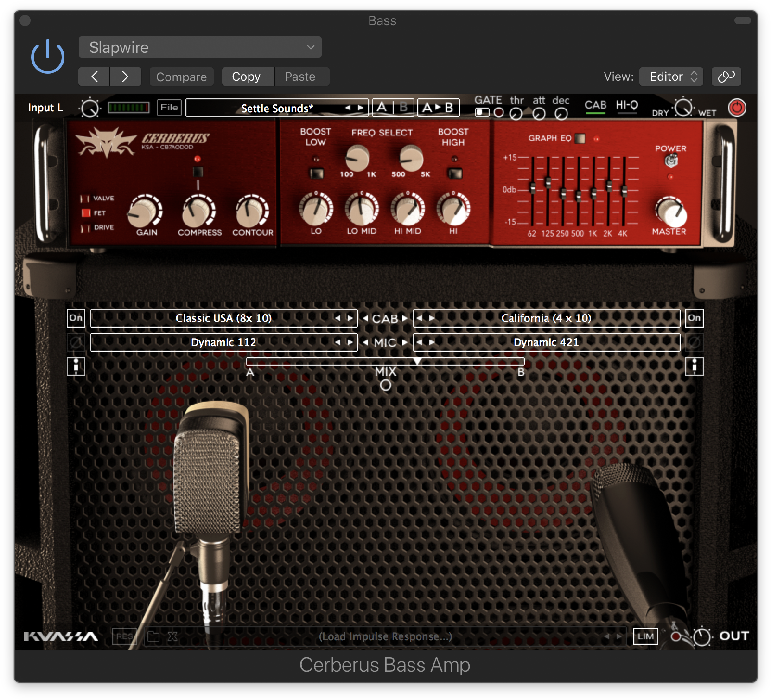Click the Compare button

pos(181,77)
